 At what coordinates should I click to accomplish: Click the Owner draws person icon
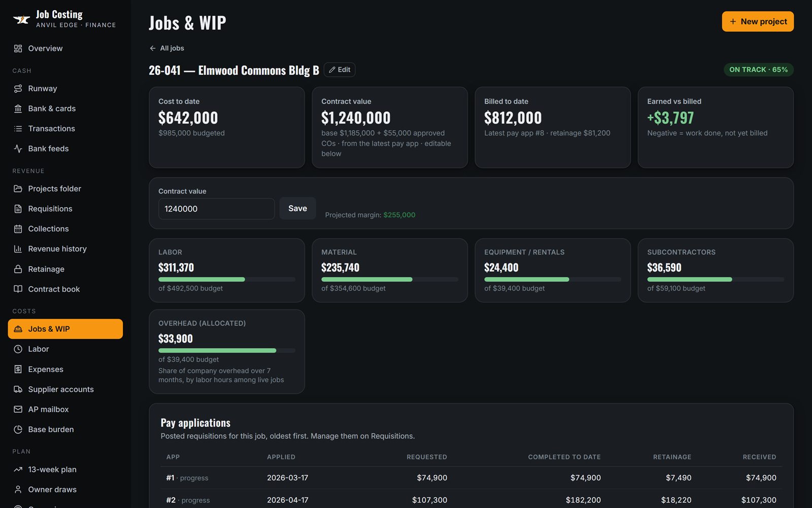[18, 490]
